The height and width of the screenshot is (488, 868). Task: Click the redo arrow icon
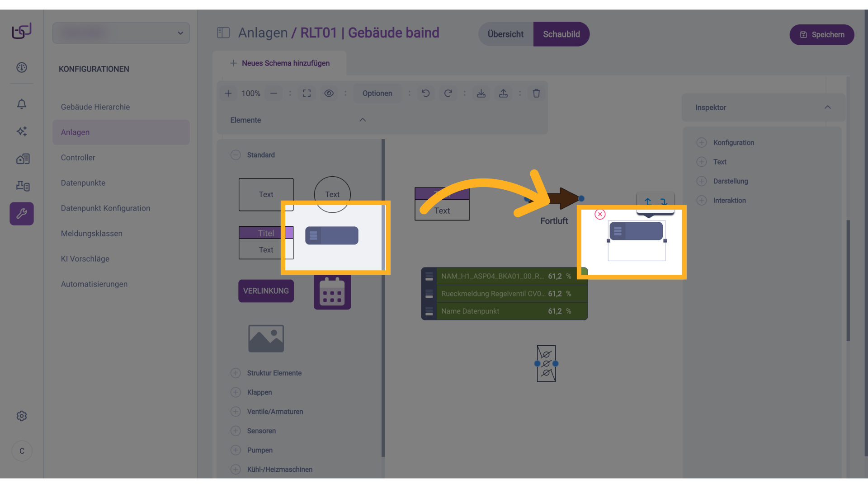[448, 94]
